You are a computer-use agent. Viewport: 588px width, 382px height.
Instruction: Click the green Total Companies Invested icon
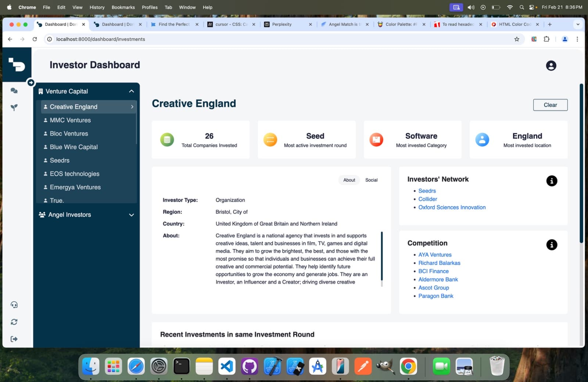tap(167, 140)
